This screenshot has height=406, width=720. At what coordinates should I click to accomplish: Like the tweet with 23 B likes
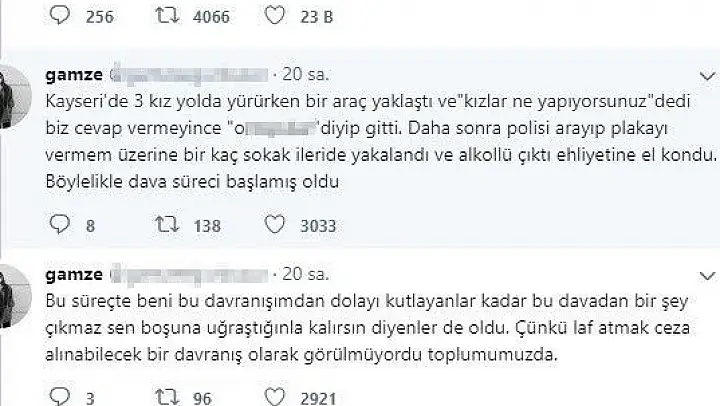click(x=275, y=15)
